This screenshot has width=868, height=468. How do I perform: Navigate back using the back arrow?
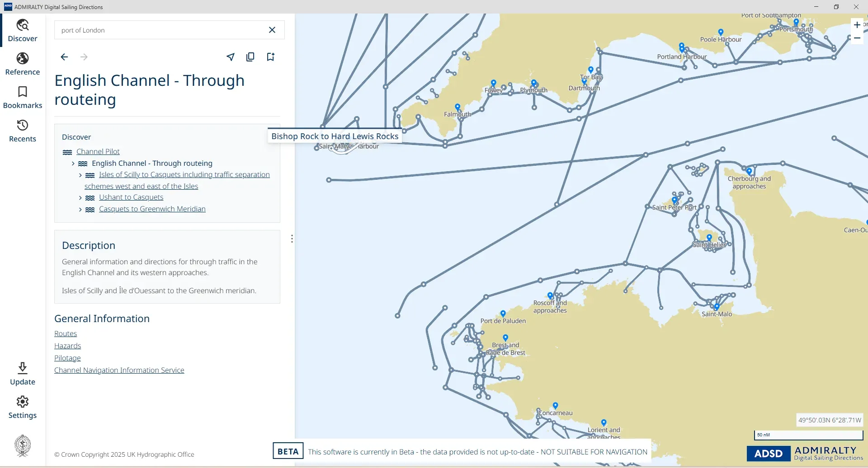point(64,57)
